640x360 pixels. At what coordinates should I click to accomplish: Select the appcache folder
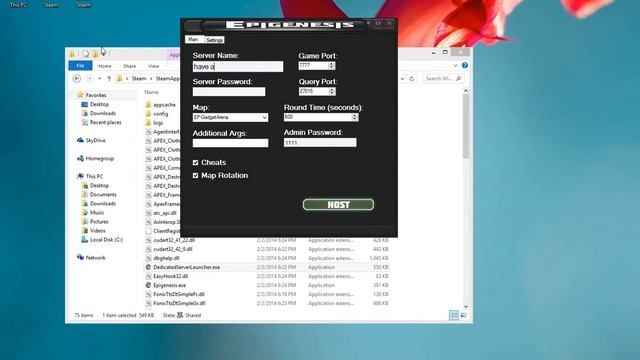pos(164,104)
